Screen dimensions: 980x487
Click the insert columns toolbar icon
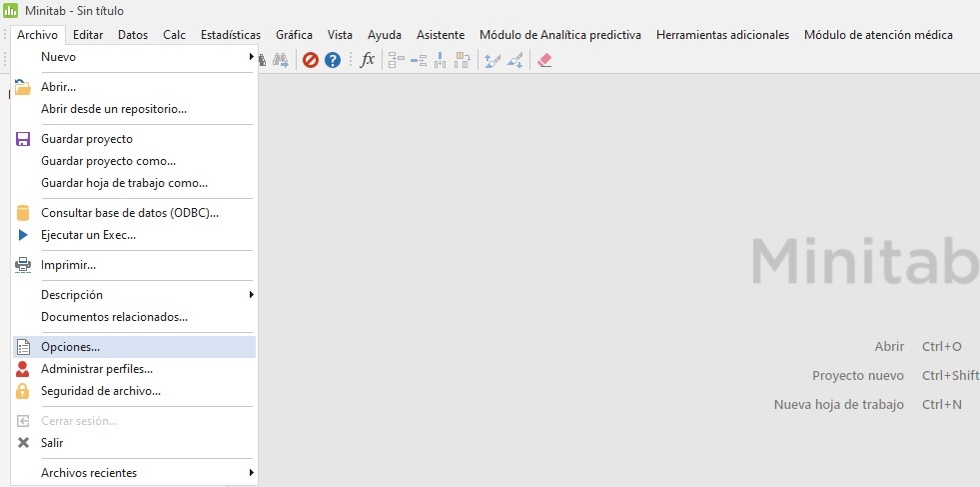(x=440, y=60)
